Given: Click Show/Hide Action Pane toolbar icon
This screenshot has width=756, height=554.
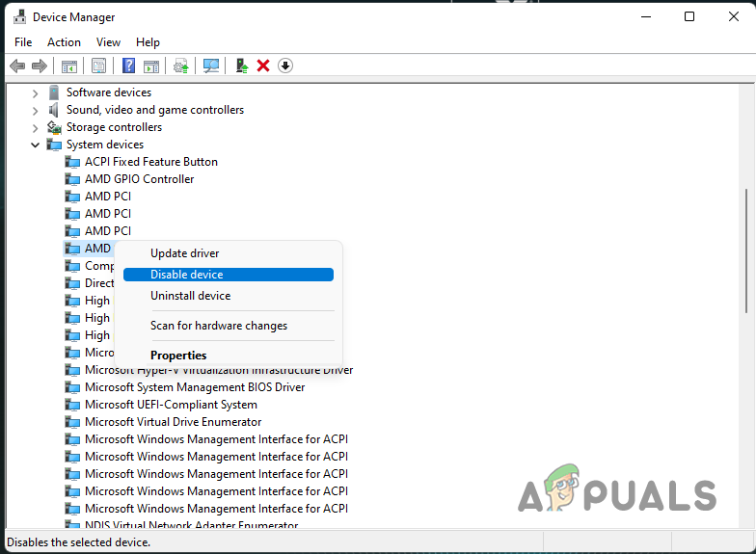Looking at the screenshot, I should tap(151, 66).
